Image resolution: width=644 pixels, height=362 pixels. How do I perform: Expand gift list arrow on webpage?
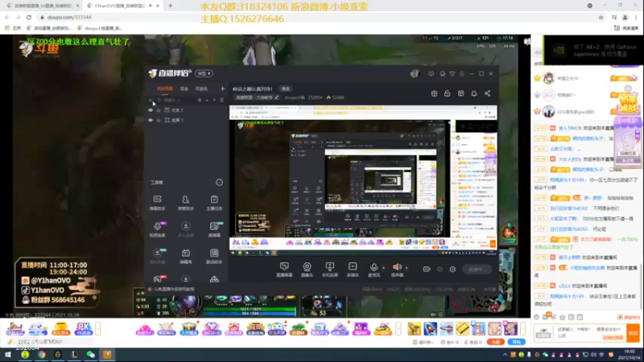click(x=522, y=329)
